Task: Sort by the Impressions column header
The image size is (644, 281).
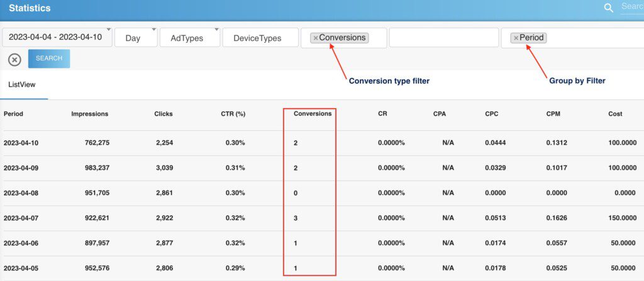Action: (x=90, y=114)
